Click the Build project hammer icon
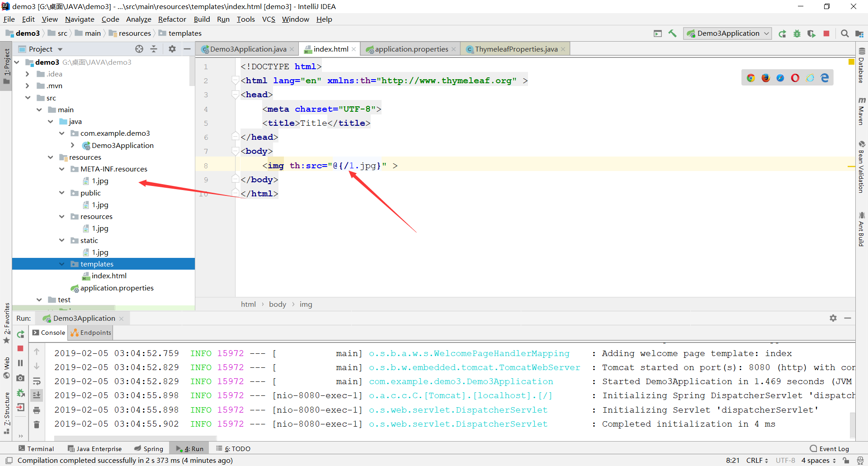 tap(672, 33)
